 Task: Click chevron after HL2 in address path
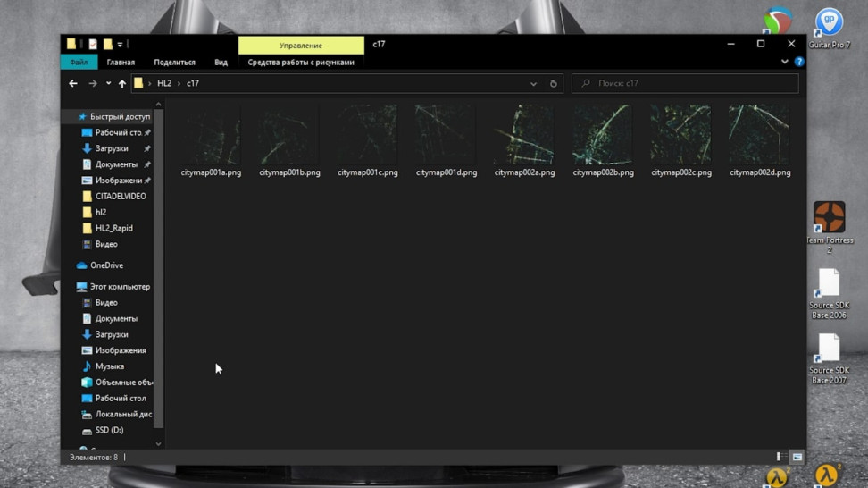tap(179, 84)
